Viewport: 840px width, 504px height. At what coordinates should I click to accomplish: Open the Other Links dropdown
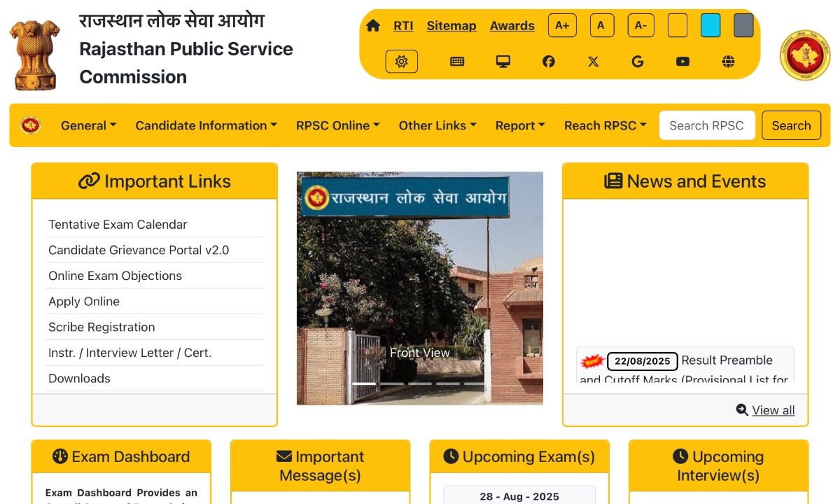(x=437, y=125)
